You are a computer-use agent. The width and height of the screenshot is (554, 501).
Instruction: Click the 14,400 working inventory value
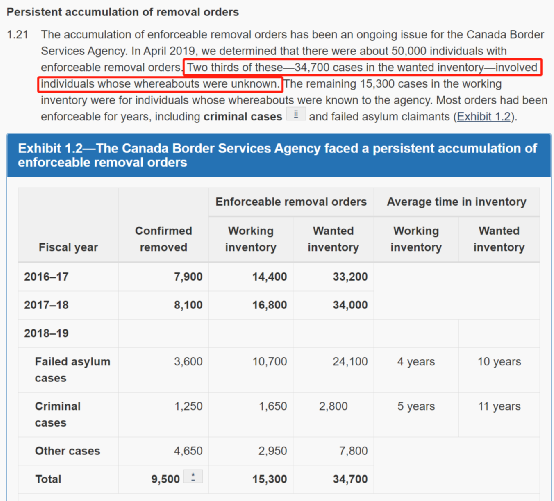click(269, 277)
